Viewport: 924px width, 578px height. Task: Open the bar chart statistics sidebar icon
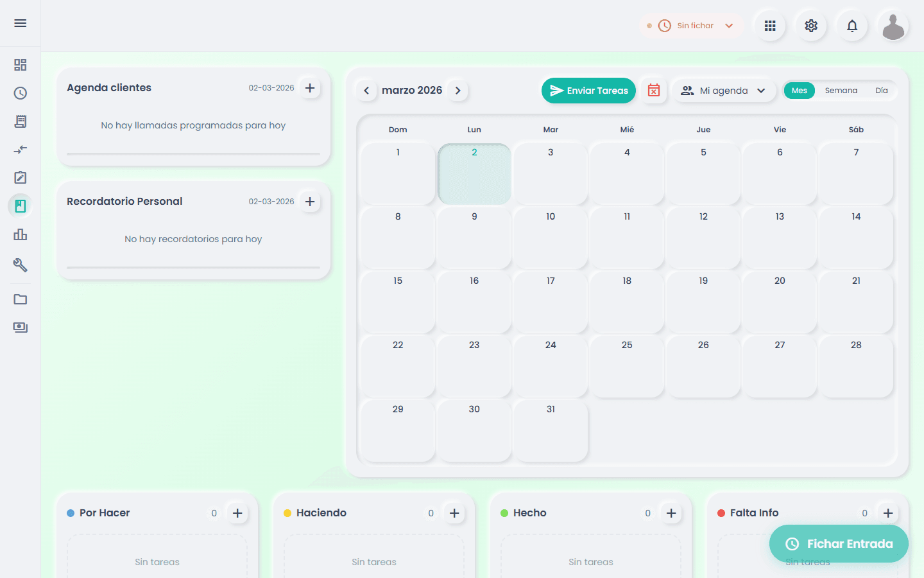(21, 234)
